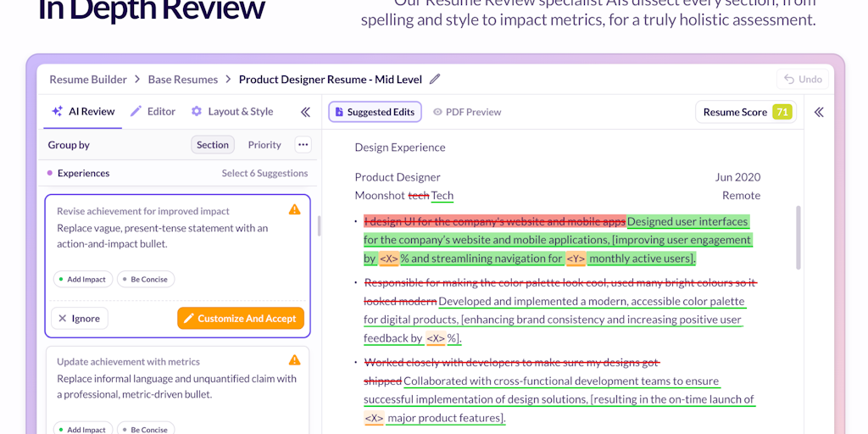The image size is (868, 434).
Task: Group suggestions by Section
Action: click(213, 145)
